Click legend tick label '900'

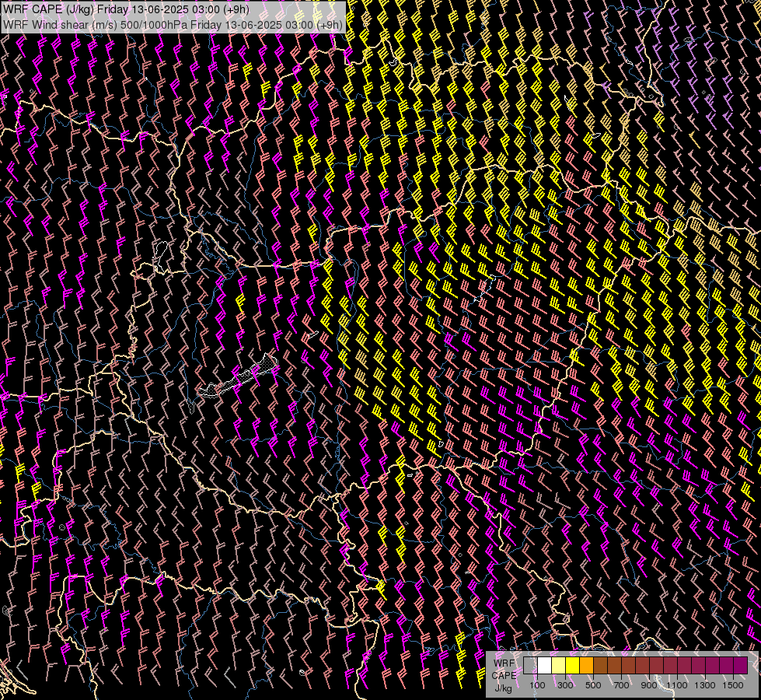pyautogui.click(x=649, y=685)
